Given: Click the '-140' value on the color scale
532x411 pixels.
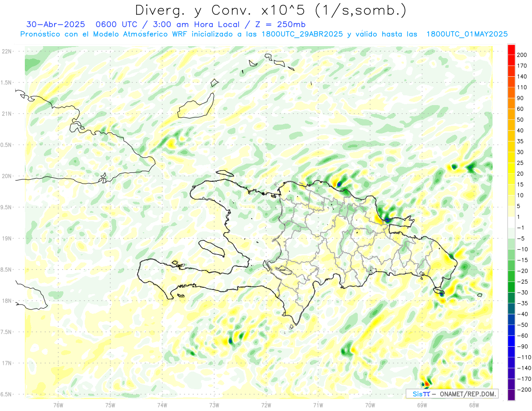Looking at the screenshot, I should 524,368.
